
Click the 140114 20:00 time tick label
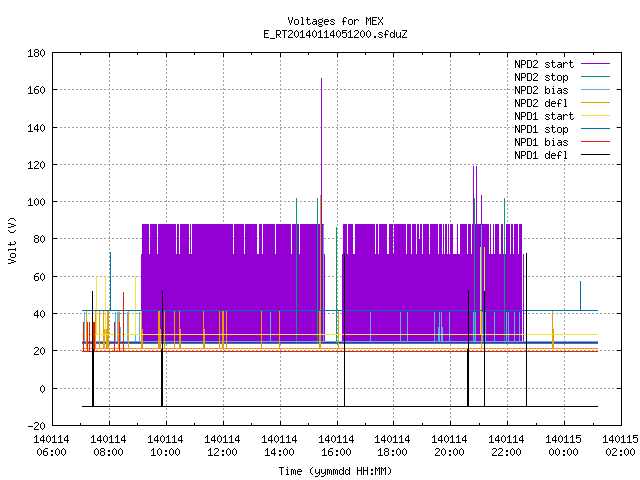tap(449, 446)
